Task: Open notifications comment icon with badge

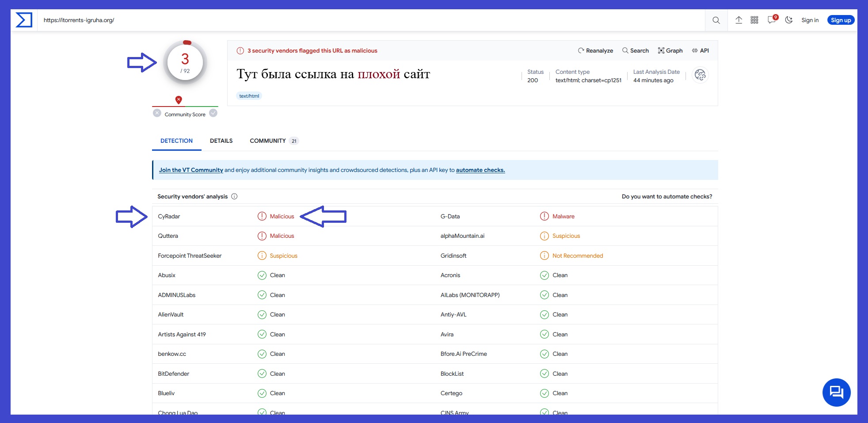Action: pos(772,19)
